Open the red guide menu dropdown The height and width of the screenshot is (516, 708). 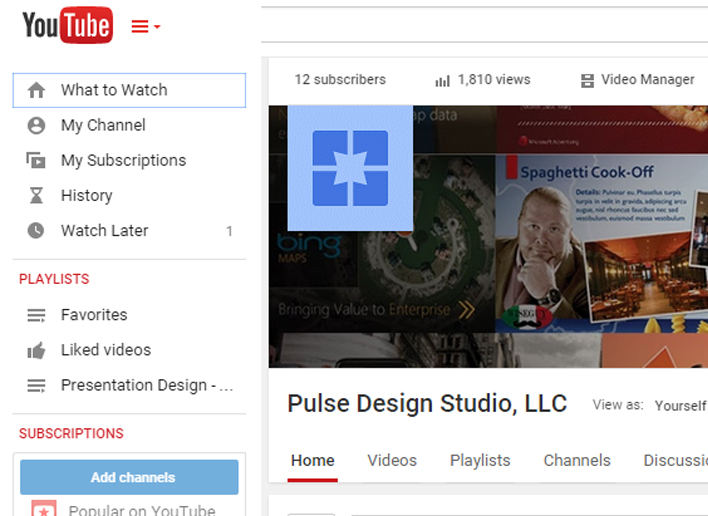click(145, 27)
